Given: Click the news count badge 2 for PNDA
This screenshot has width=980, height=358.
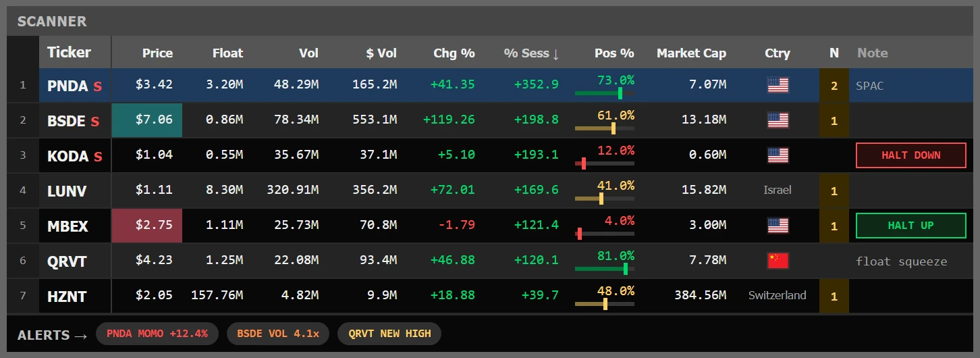Looking at the screenshot, I should pos(834,86).
